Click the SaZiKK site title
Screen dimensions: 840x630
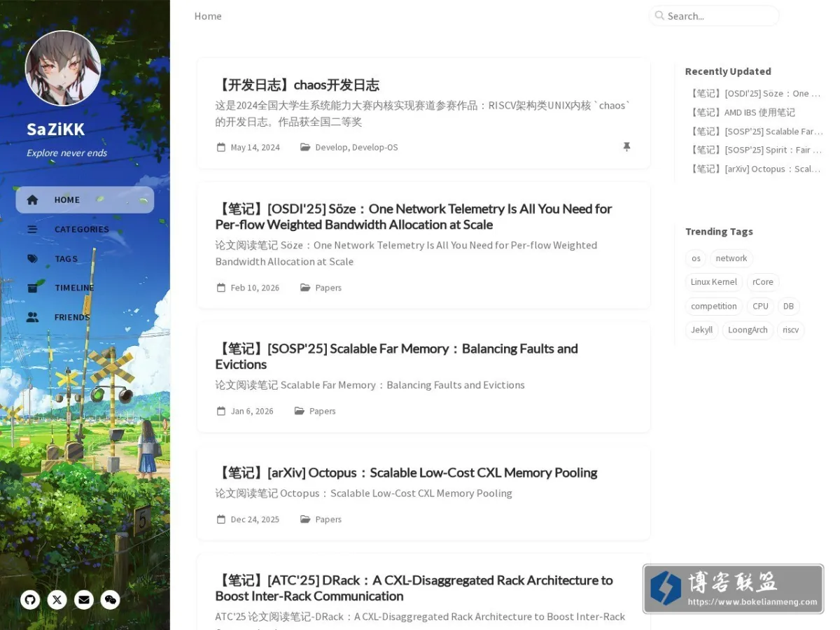click(x=56, y=129)
